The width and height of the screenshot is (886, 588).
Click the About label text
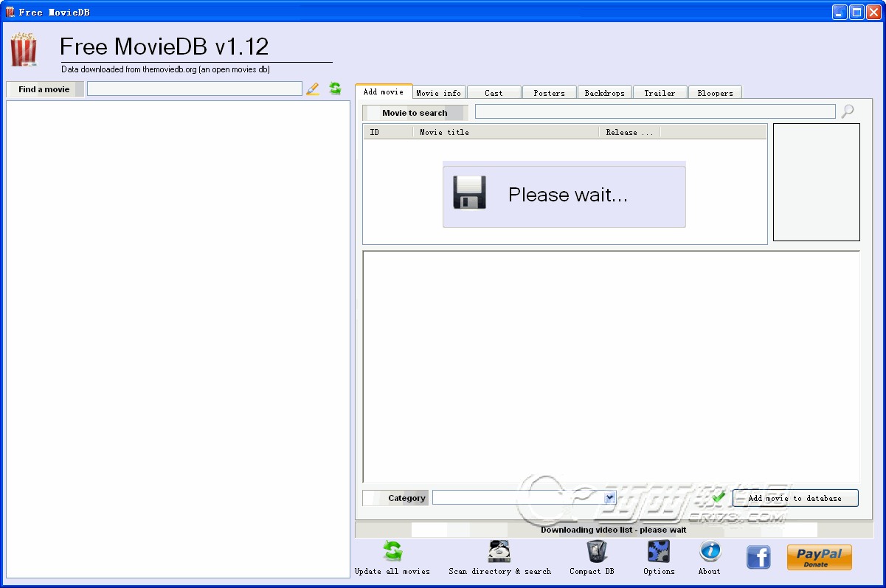(x=710, y=571)
